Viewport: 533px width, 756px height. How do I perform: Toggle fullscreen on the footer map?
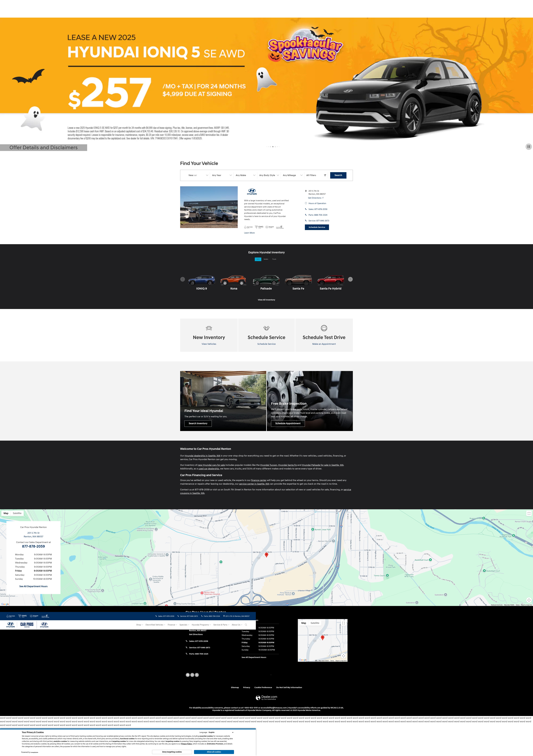click(x=344, y=623)
